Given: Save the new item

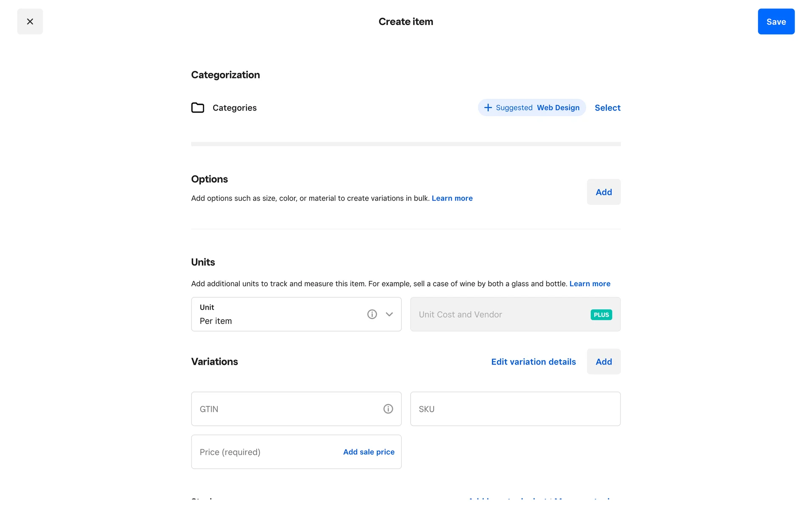Looking at the screenshot, I should coord(776,22).
